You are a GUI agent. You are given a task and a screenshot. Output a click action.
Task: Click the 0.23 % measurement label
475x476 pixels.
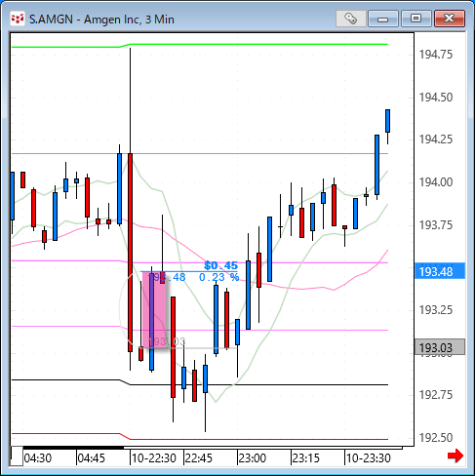point(218,277)
